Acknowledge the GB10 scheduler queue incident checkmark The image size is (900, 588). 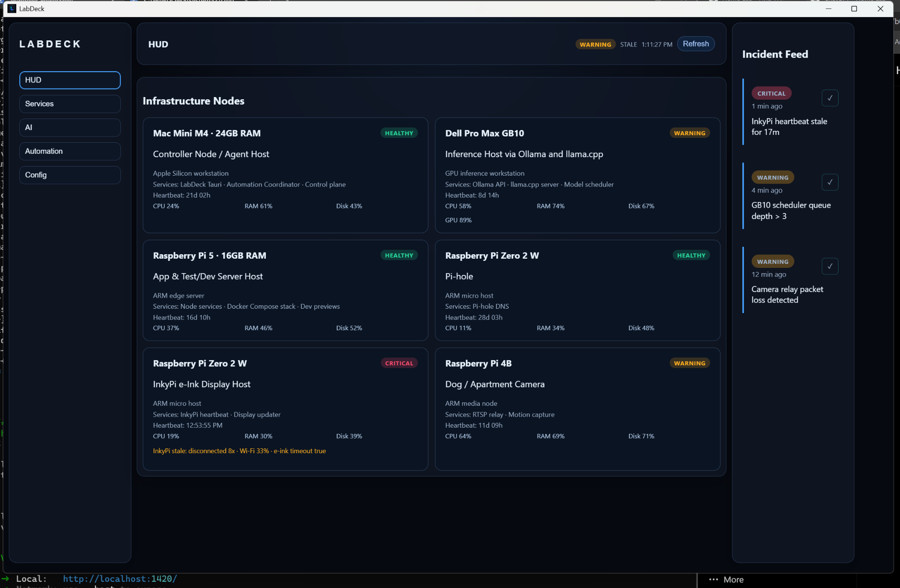[830, 182]
